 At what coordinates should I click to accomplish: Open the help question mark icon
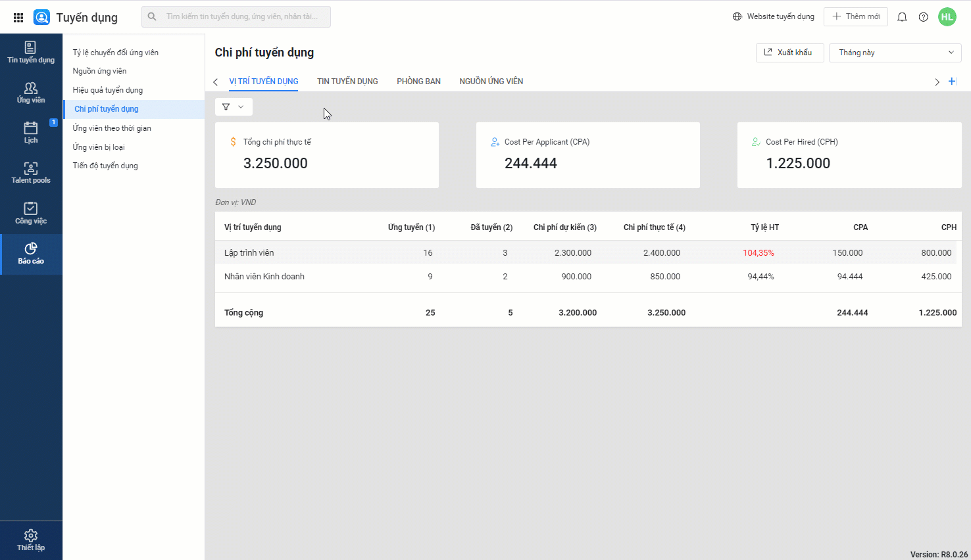click(923, 17)
